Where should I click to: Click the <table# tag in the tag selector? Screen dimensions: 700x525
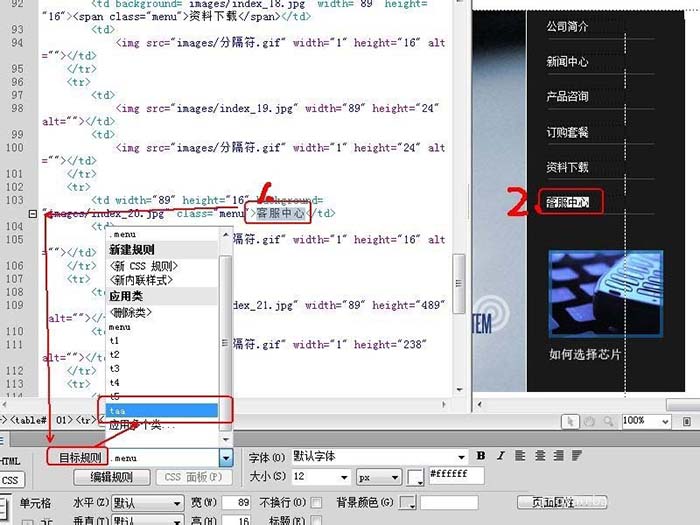tap(29, 420)
